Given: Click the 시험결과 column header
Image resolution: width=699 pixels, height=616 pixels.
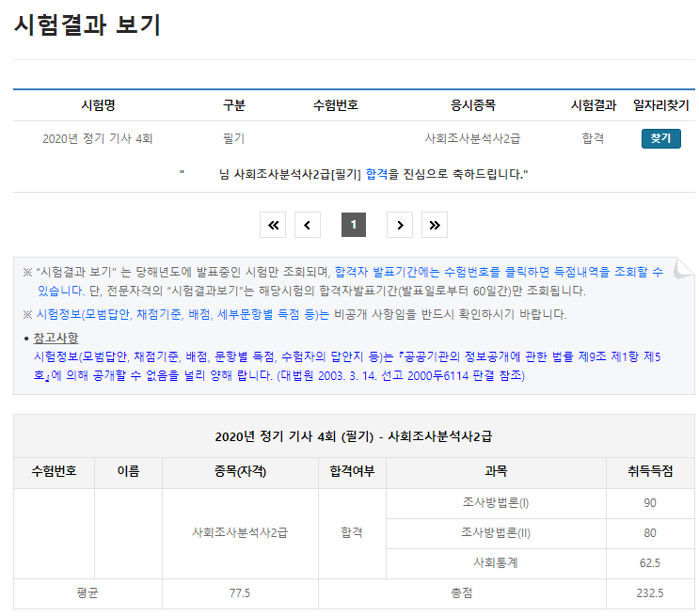Looking at the screenshot, I should [x=594, y=105].
